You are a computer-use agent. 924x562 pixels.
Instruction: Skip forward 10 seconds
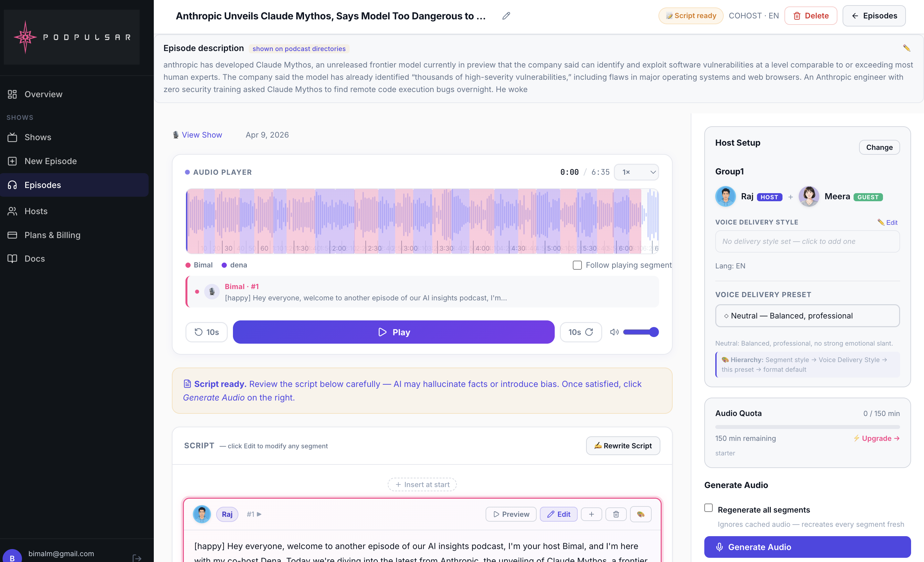[581, 332]
